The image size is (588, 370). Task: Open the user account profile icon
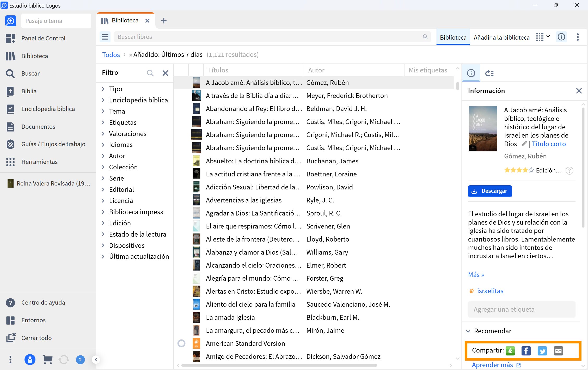[30, 360]
